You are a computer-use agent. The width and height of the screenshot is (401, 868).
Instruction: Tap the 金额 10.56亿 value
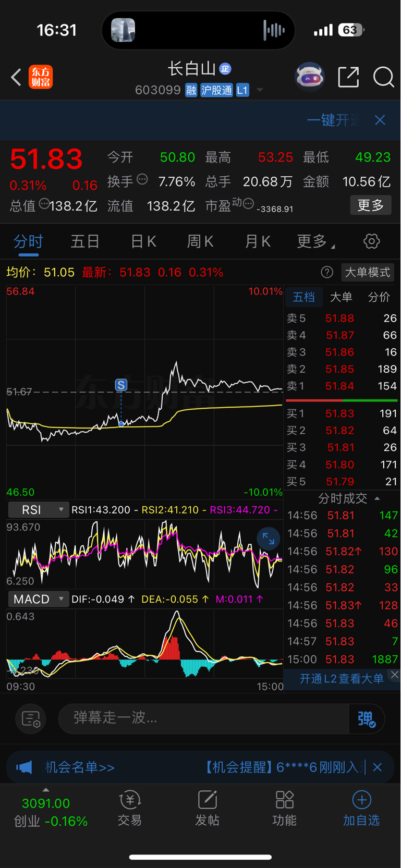(x=367, y=181)
